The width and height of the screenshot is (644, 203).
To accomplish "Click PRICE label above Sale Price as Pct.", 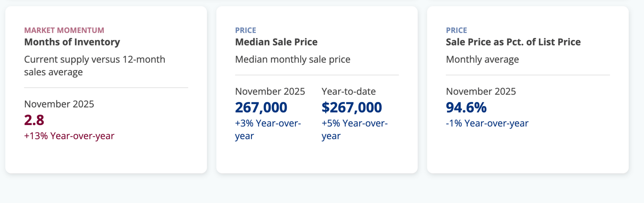I will coord(457,30).
